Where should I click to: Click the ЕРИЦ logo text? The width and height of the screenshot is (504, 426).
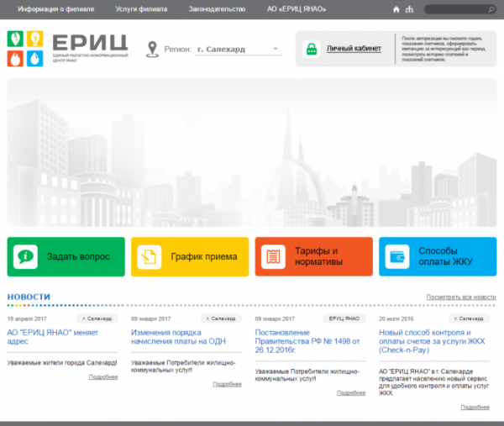pyautogui.click(x=90, y=43)
